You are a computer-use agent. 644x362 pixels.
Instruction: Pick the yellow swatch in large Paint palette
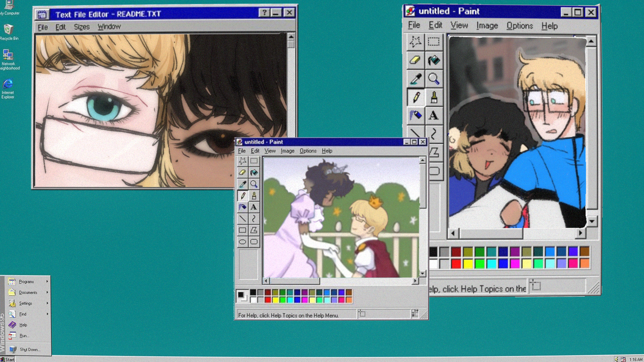click(x=468, y=263)
